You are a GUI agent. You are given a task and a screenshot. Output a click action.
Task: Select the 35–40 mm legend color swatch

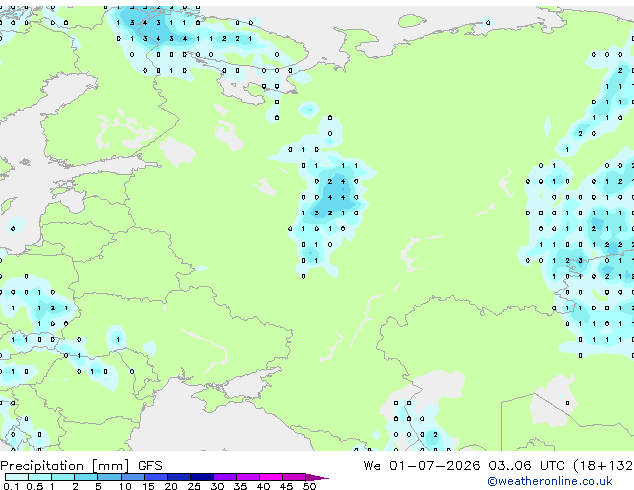248,477
